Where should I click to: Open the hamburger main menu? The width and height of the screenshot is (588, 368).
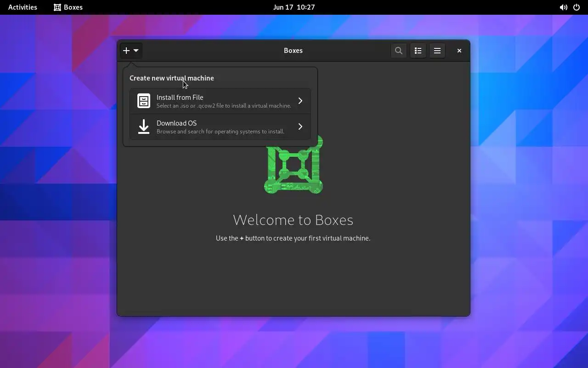[437, 51]
